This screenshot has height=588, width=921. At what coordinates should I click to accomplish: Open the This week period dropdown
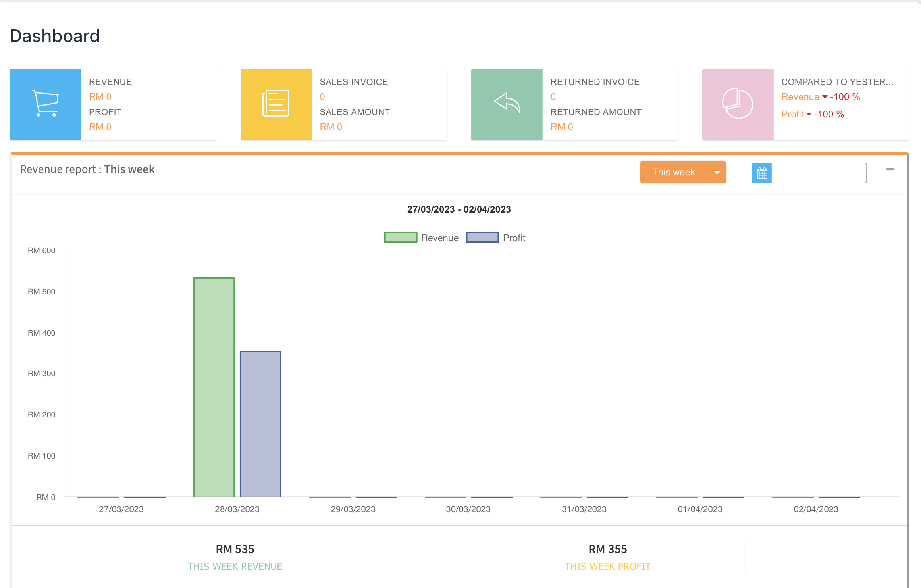pos(674,172)
